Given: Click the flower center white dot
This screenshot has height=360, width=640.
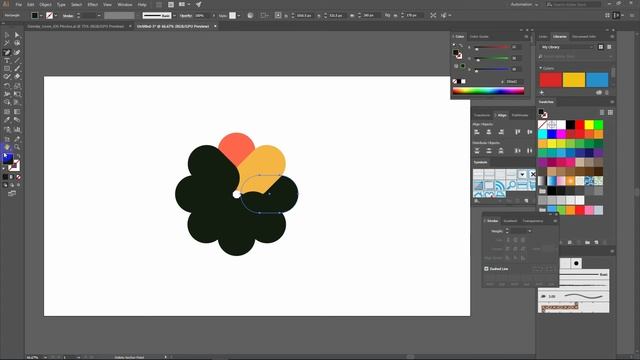Looking at the screenshot, I should coord(236,194).
